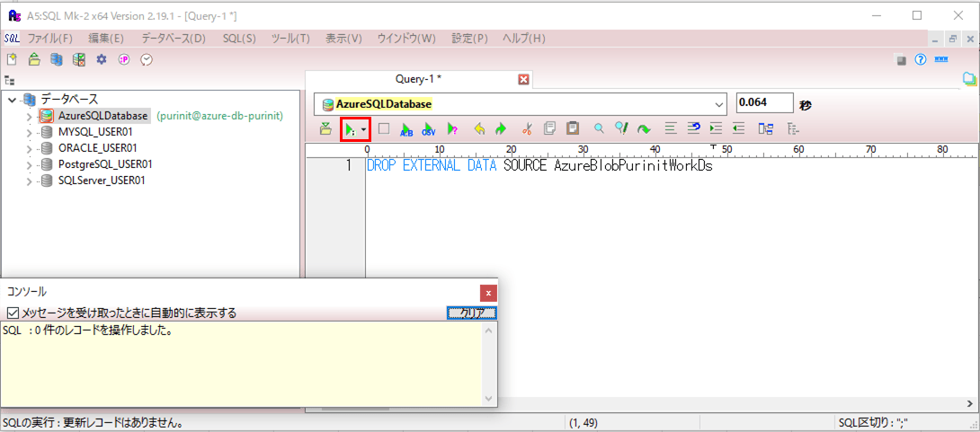The image size is (980, 432).
Task: Open the ファイル(F) menu
Action: 50,38
